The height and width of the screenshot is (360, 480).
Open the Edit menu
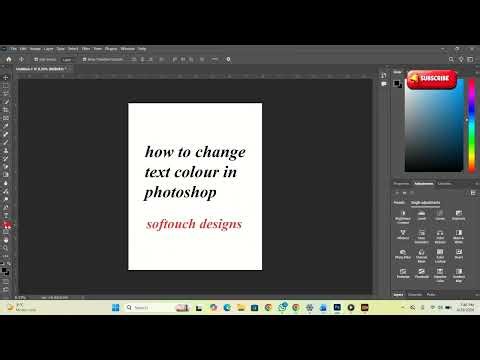tap(23, 49)
